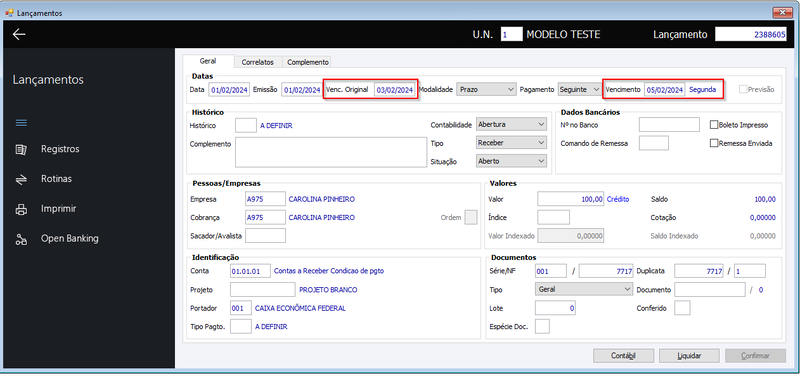Open the Tipo dropdown showing Receber

coord(511,143)
